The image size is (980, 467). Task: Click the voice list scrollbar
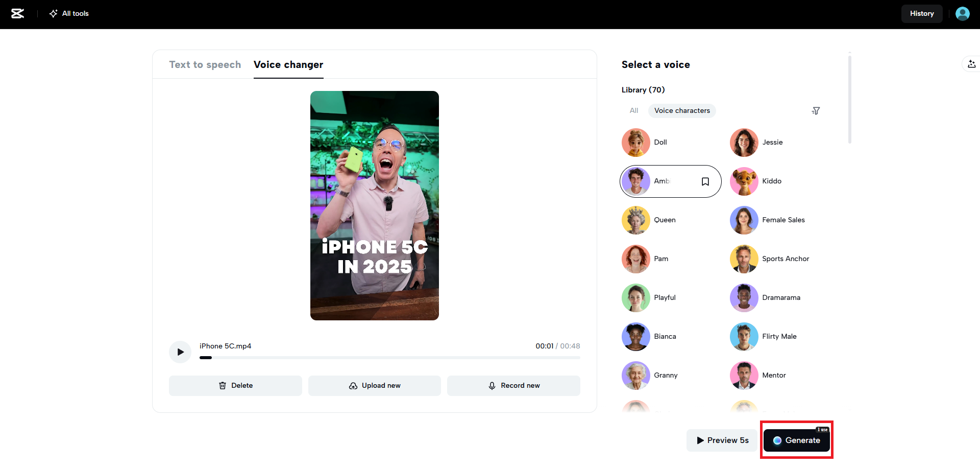click(850, 100)
